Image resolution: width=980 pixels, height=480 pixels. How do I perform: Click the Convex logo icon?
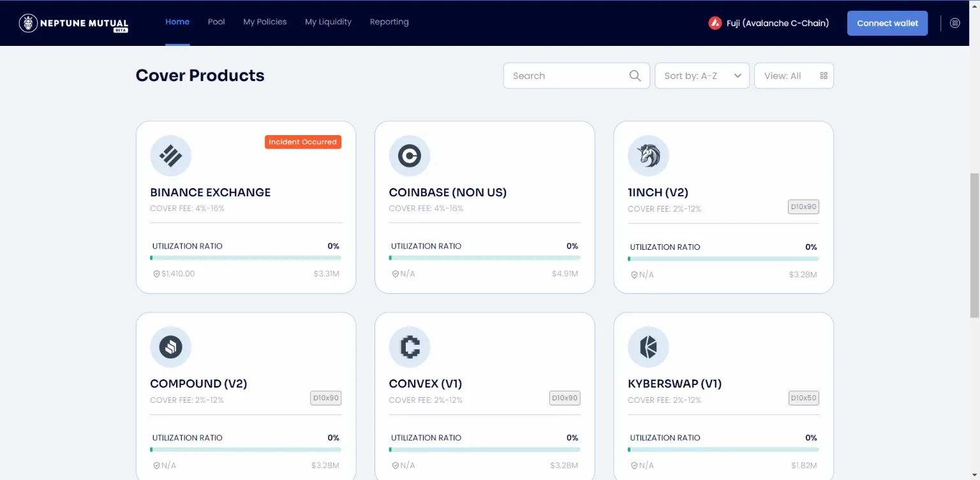click(409, 347)
